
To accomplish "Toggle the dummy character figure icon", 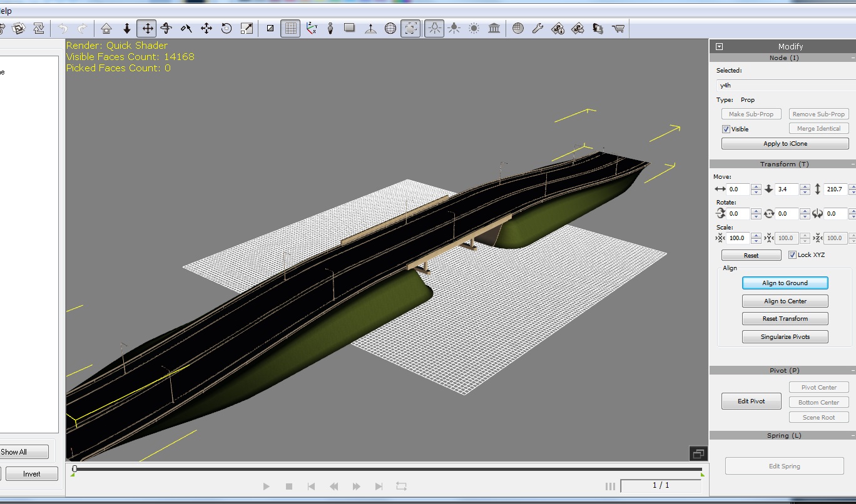I will [330, 28].
